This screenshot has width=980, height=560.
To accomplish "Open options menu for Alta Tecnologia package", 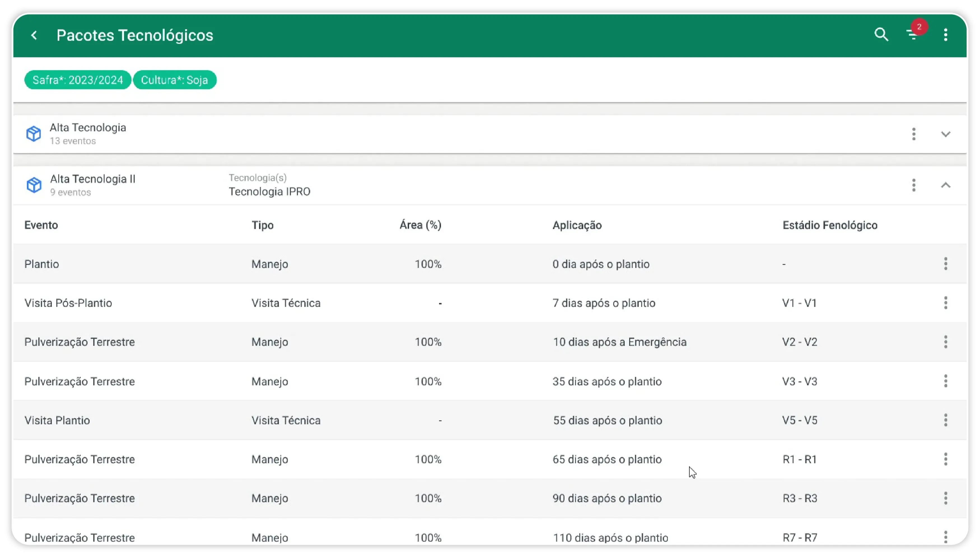I will click(914, 134).
